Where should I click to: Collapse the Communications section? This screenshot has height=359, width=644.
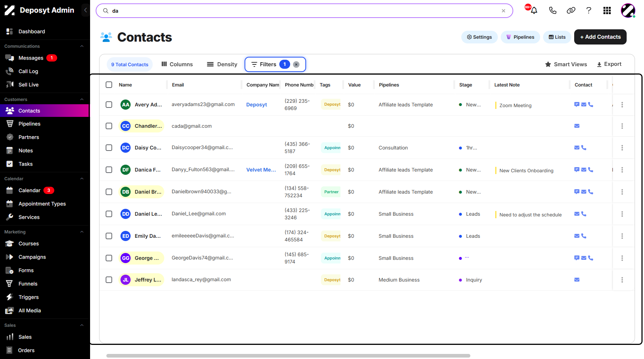[82, 46]
